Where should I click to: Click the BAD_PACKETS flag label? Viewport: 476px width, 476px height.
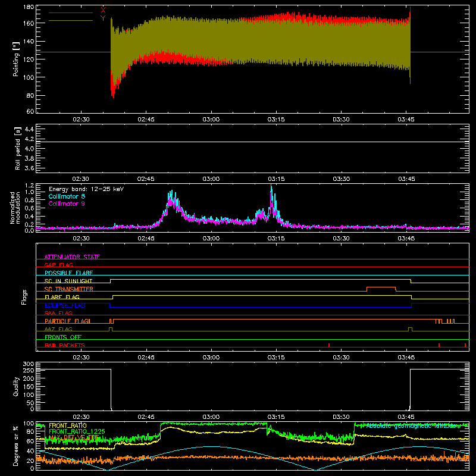click(x=65, y=345)
